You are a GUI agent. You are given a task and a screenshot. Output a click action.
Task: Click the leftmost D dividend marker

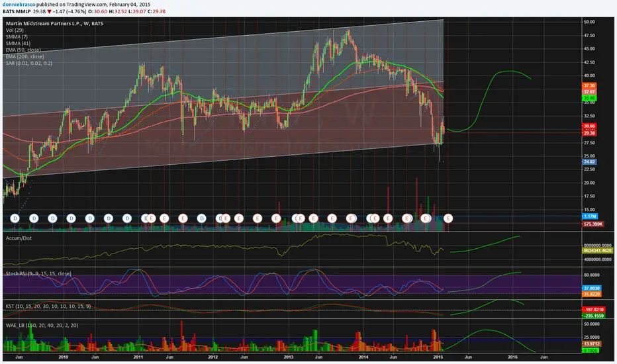pos(15,218)
